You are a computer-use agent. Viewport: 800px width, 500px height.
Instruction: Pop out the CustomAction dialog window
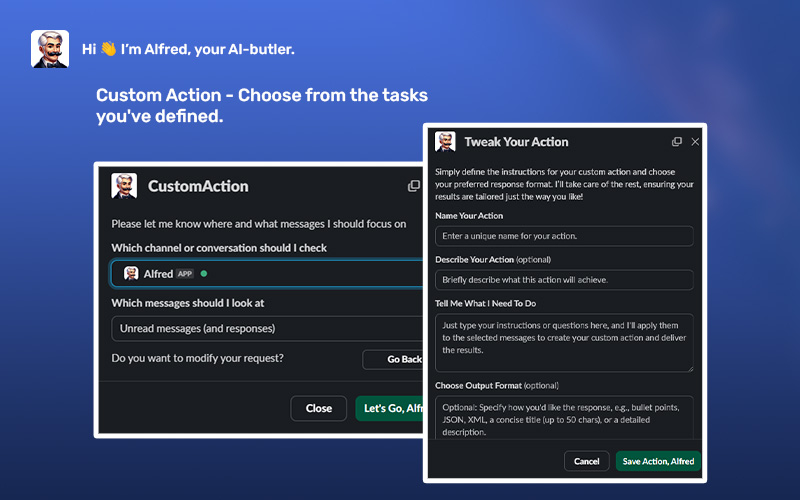(414, 186)
